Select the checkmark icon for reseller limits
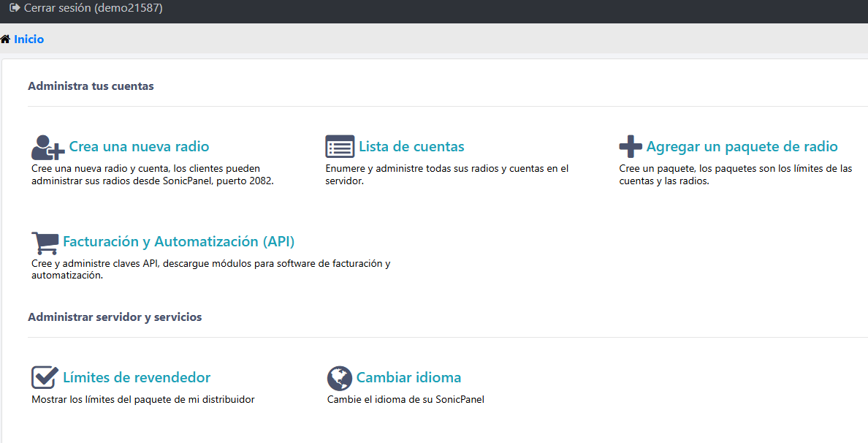 point(43,376)
